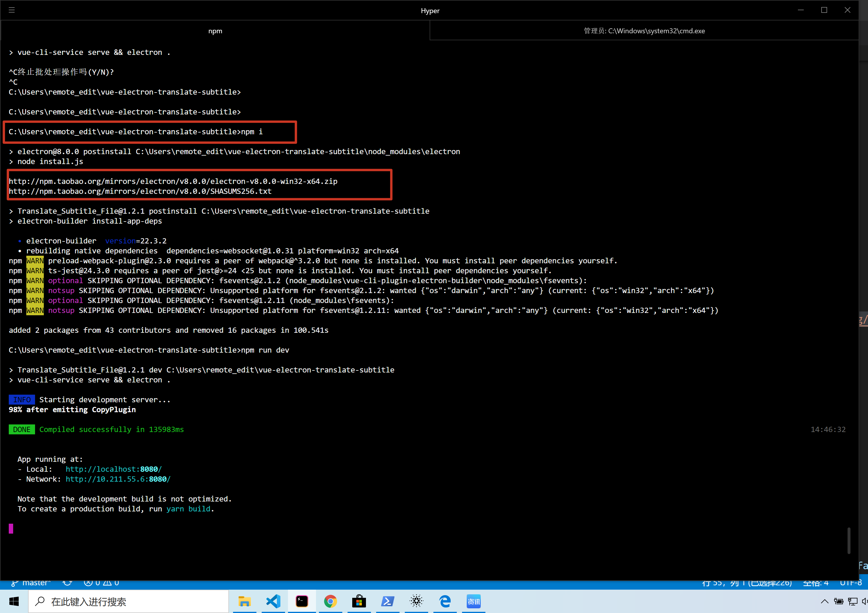Image resolution: width=868 pixels, height=613 pixels.
Task: Open Microsoft Store from taskbar
Action: pyautogui.click(x=359, y=601)
